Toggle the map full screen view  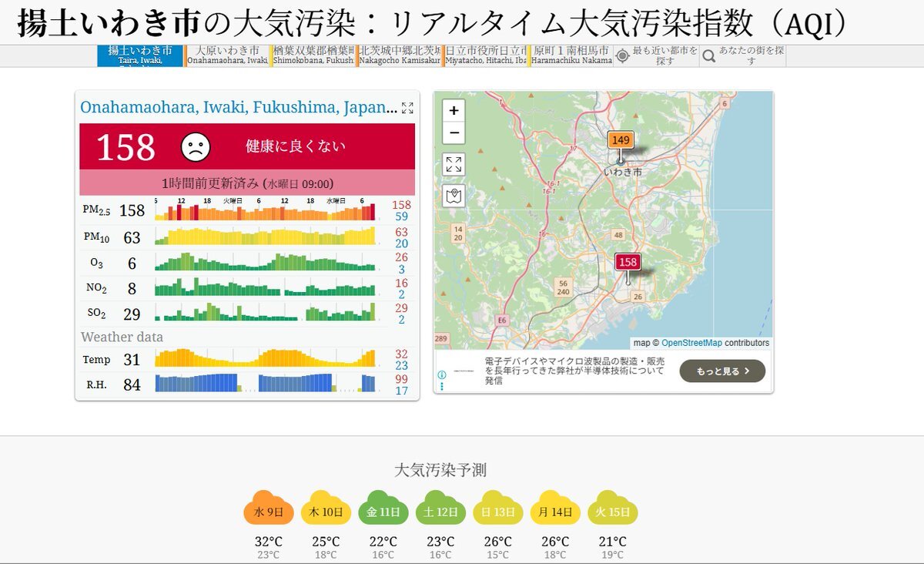[454, 164]
